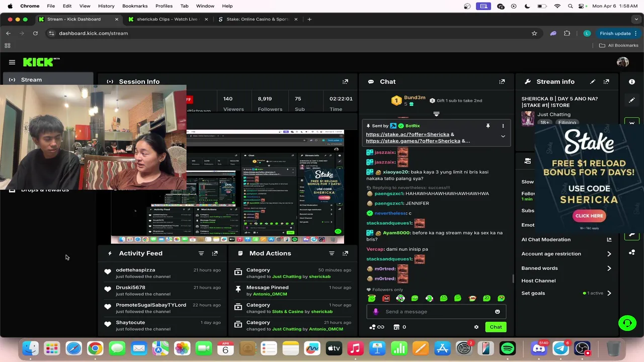Click paengszxc1 username before JENNIFER
Image resolution: width=644 pixels, height=362 pixels.
tap(389, 204)
